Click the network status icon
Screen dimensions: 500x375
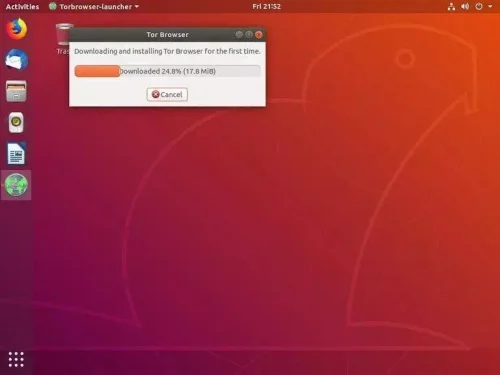451,7
